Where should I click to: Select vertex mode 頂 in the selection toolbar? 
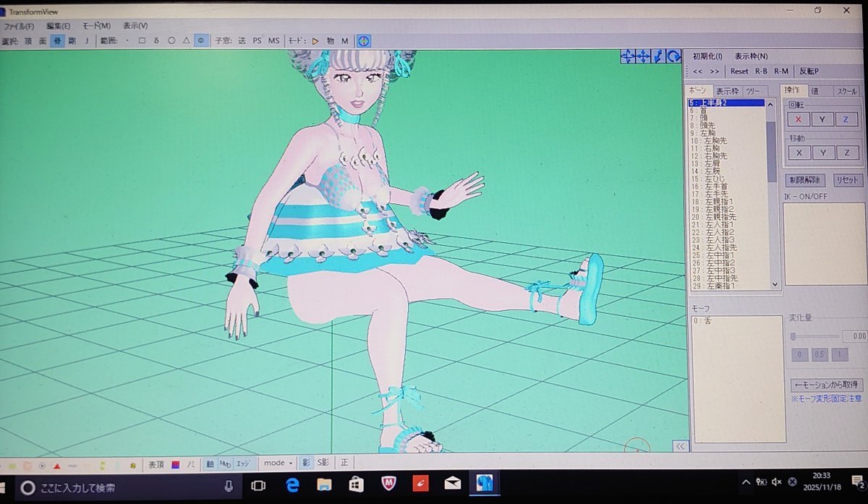click(28, 40)
